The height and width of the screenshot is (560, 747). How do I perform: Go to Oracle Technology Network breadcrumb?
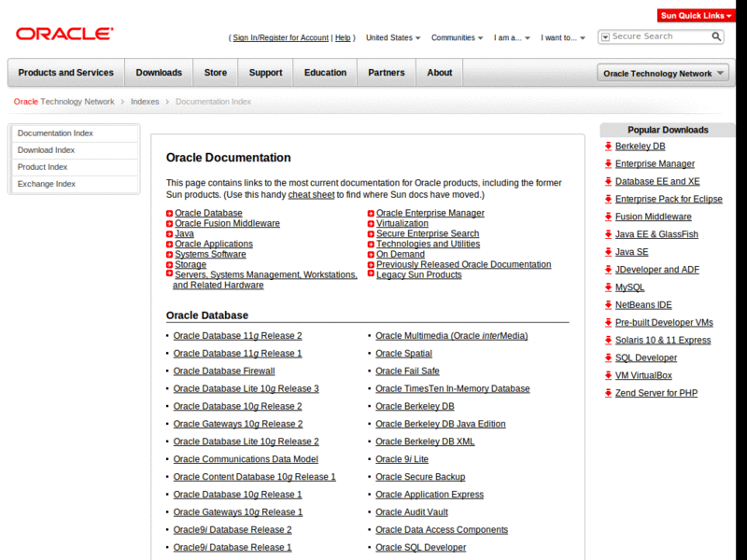point(63,102)
